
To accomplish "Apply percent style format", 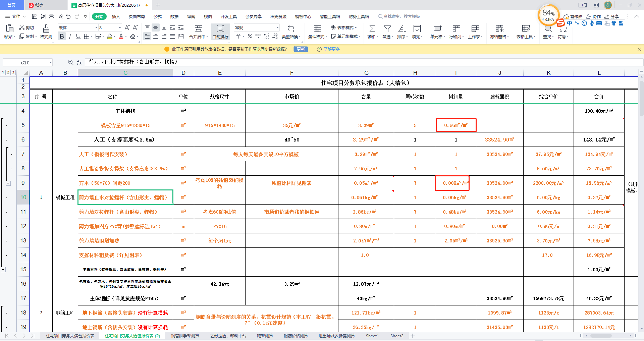I will tap(250, 36).
